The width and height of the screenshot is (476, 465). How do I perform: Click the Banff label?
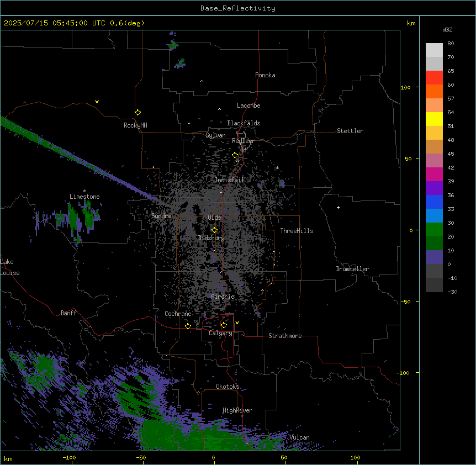click(68, 313)
